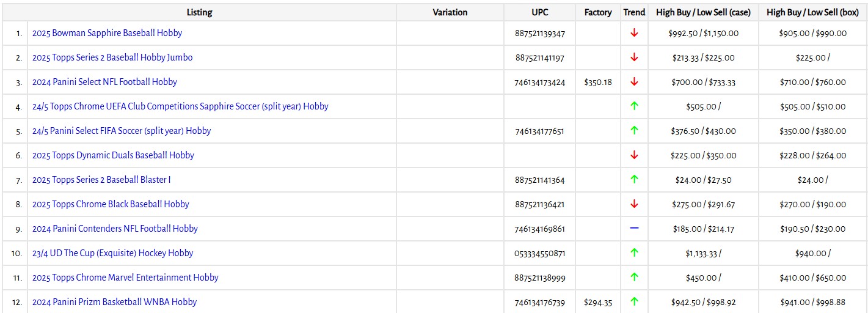Viewport: 868px width, 313px height.
Task: Click the down arrow for Topps Chrome Black Baseball
Action: coord(634,204)
